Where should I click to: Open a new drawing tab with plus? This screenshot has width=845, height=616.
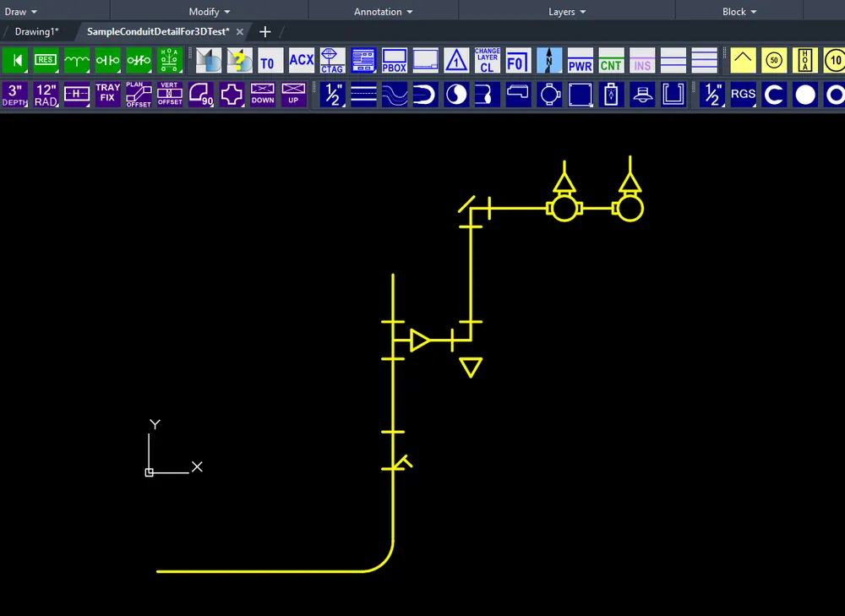tap(264, 32)
